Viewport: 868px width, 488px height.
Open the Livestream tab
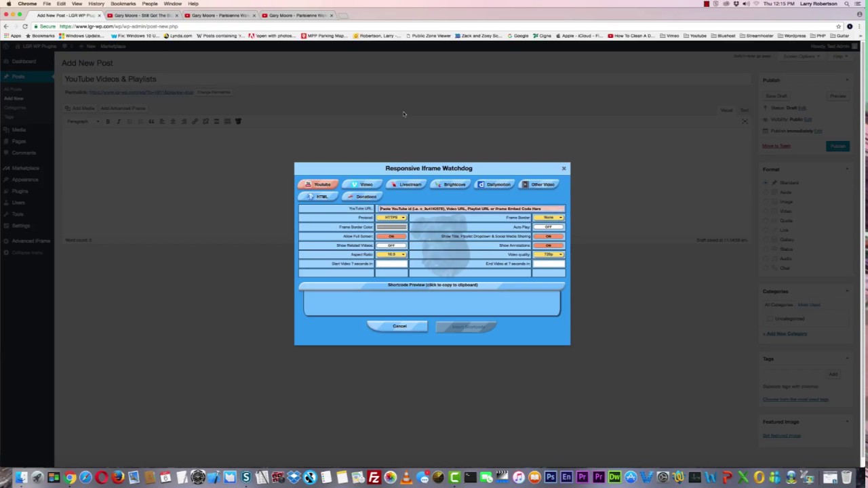[x=406, y=184]
